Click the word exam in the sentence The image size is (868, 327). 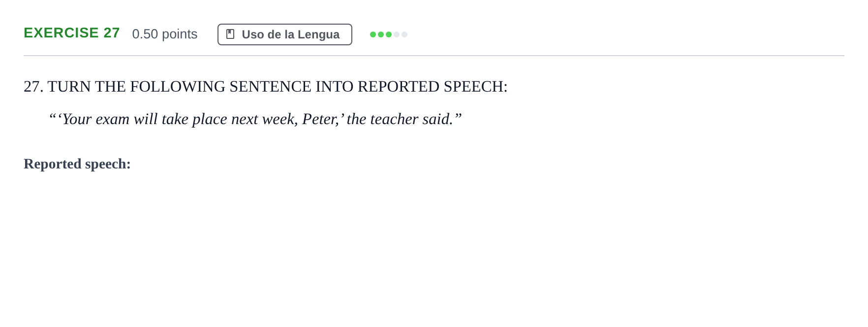tap(113, 119)
